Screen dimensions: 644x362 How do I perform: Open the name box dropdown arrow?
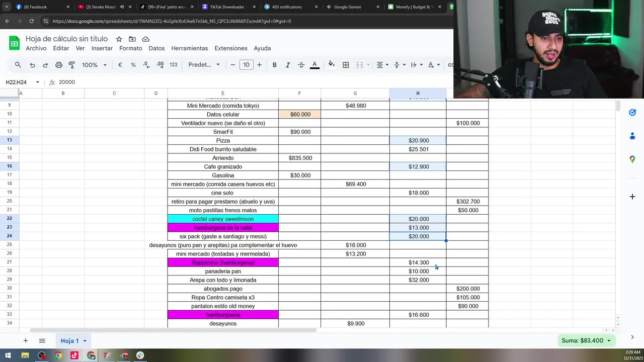tap(37, 82)
